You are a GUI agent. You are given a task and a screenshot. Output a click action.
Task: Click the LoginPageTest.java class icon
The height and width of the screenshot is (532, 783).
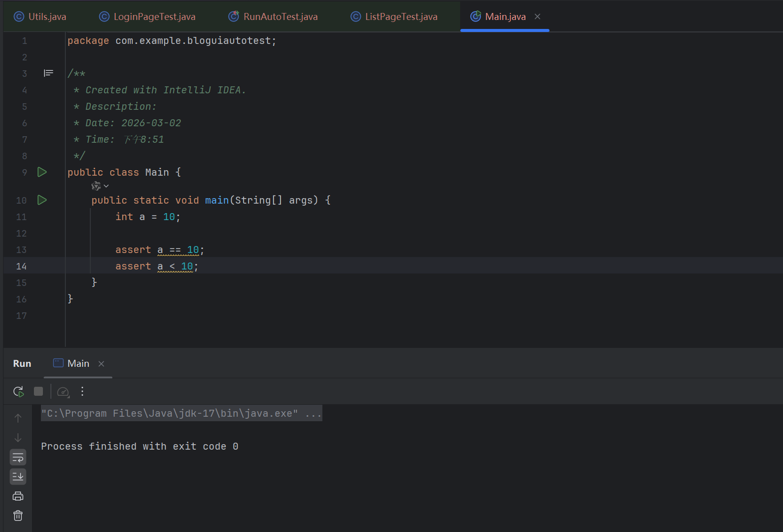point(104,16)
